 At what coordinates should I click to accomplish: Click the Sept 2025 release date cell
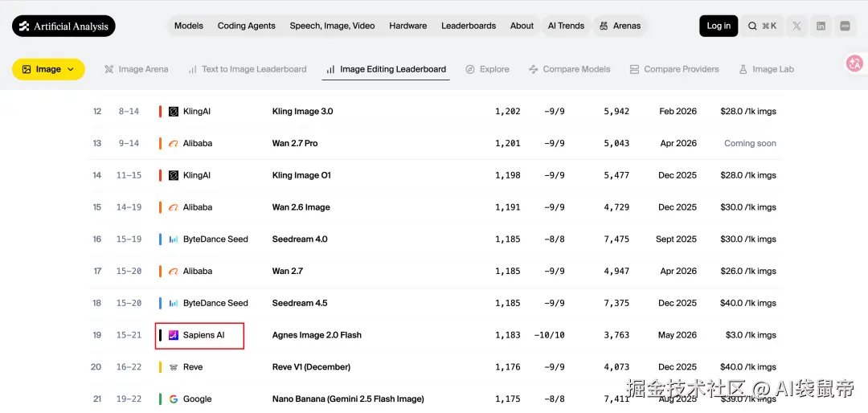676,239
